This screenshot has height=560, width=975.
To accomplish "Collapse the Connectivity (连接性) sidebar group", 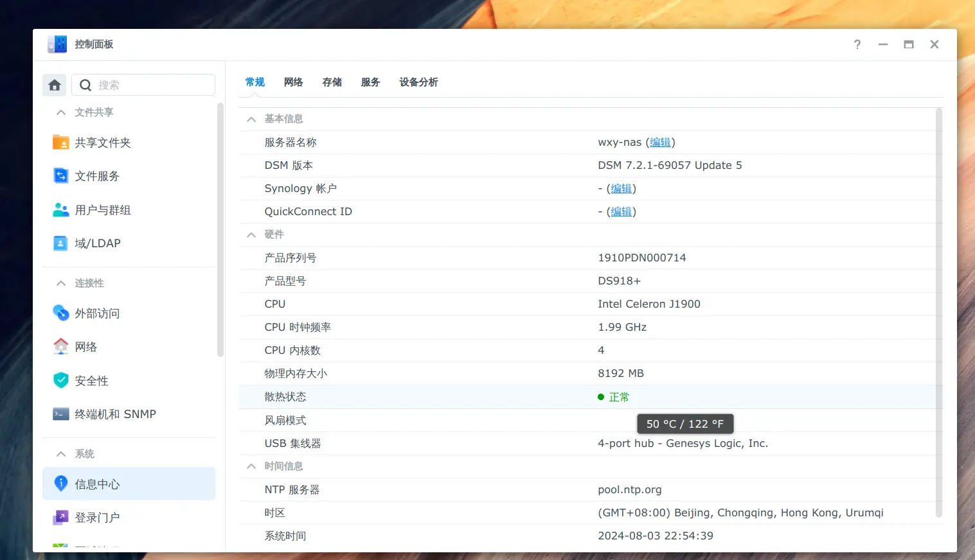I will point(61,283).
